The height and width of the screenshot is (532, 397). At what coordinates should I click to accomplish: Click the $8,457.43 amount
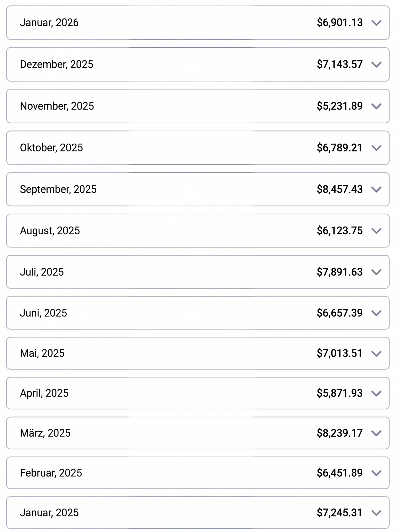[x=339, y=189]
